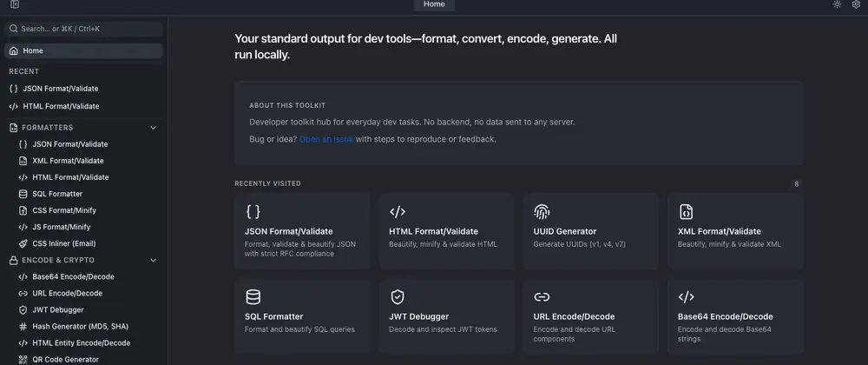This screenshot has height=365, width=868.
Task: Collapse the Formatters section chevron
Action: 154,128
